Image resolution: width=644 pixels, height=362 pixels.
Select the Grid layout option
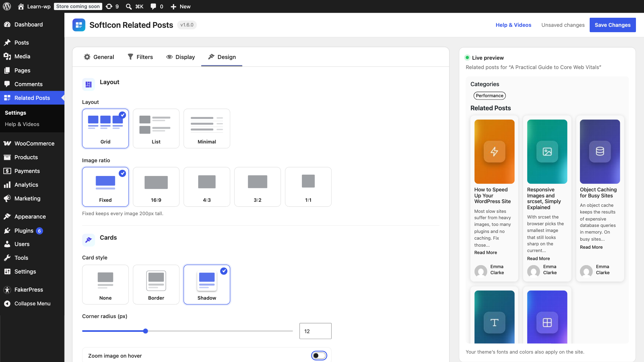(x=105, y=128)
